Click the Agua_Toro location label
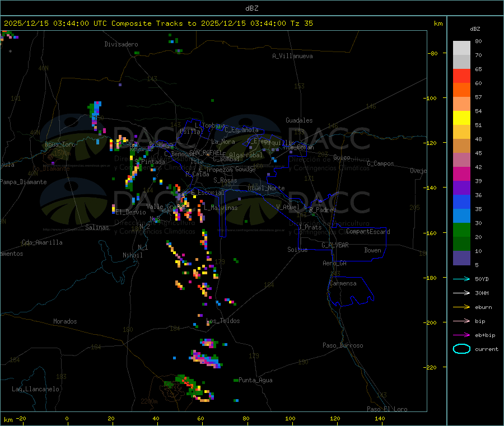Screen dimensions: 504x426 click(60, 144)
